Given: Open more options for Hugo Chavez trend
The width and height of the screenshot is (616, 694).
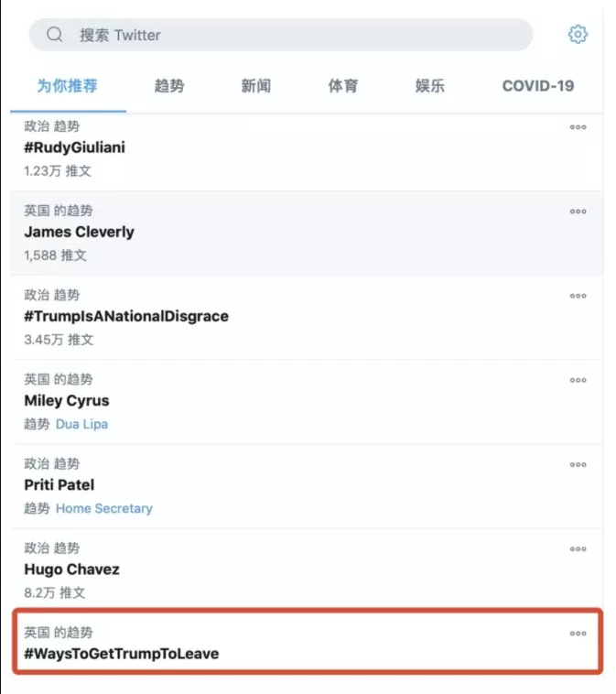Looking at the screenshot, I should click(x=578, y=548).
